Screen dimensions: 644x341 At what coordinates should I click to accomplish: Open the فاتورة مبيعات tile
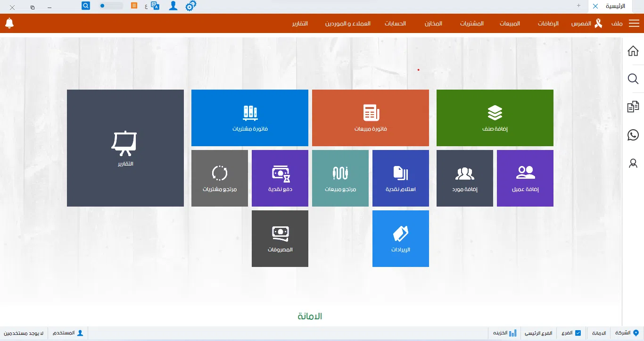click(371, 118)
